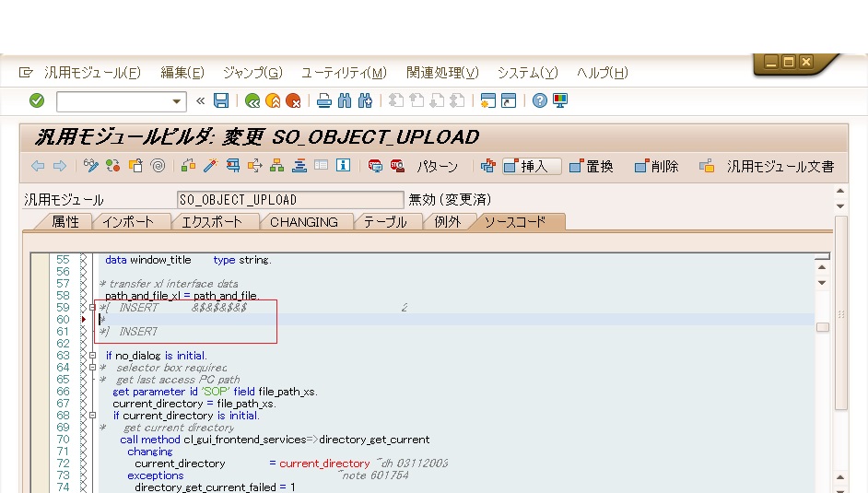Switch to the インポート tab
The image size is (868, 493).
click(x=134, y=222)
